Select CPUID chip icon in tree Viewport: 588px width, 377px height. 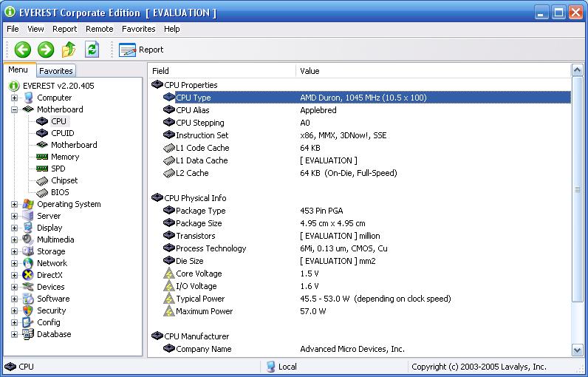[42, 133]
